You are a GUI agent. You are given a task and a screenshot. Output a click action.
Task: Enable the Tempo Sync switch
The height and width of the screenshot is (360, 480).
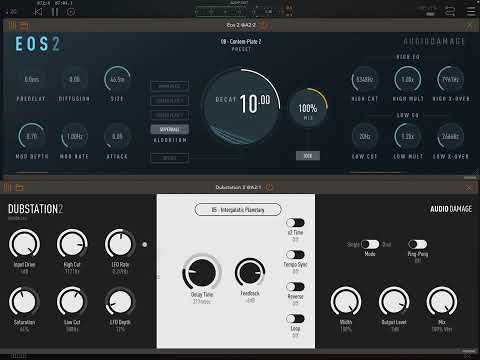click(x=295, y=255)
